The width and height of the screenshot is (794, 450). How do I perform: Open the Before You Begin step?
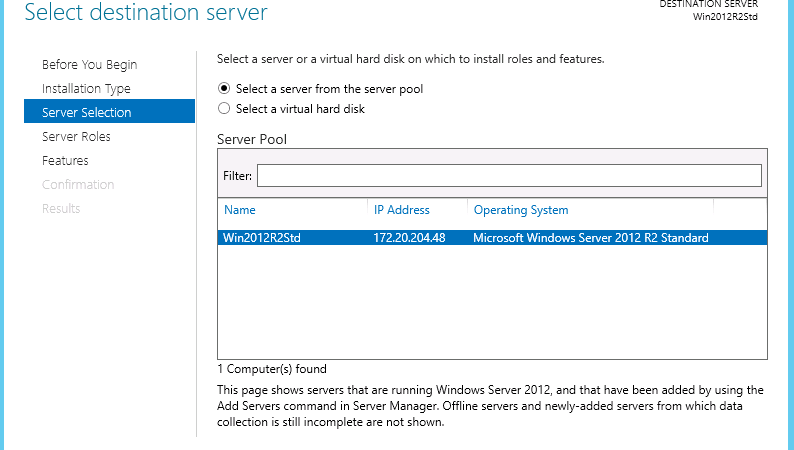click(89, 65)
